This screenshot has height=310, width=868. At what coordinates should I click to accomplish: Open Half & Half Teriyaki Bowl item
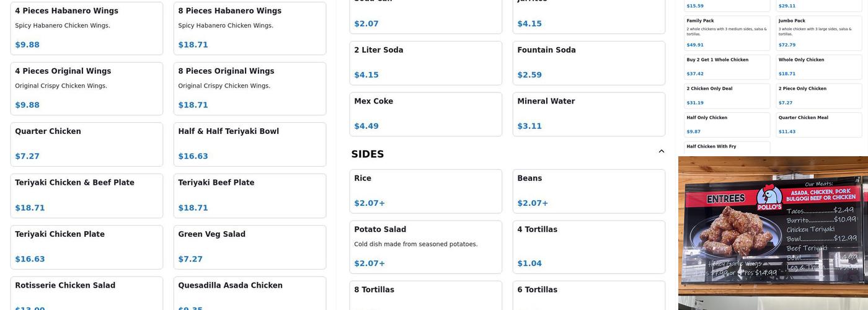(x=249, y=144)
